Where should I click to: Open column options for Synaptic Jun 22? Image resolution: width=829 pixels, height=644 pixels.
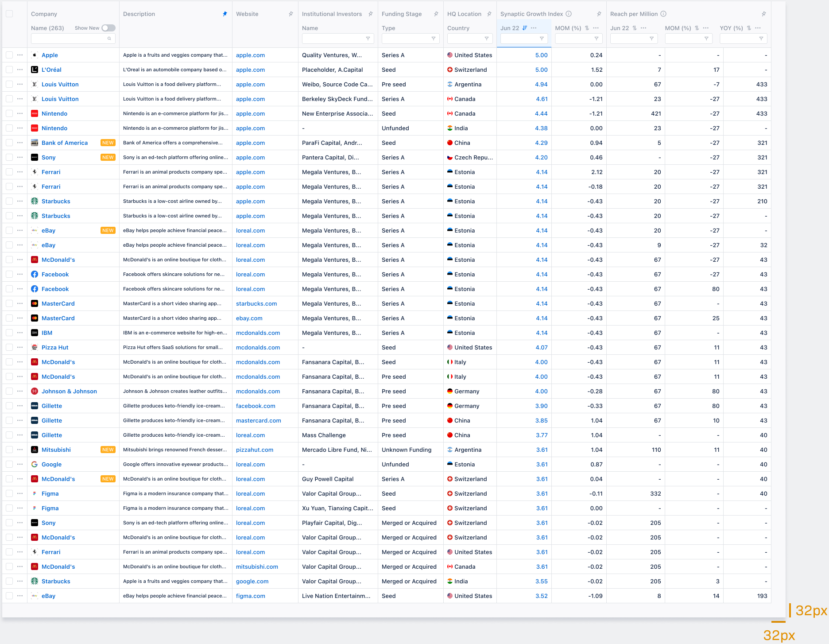click(534, 28)
